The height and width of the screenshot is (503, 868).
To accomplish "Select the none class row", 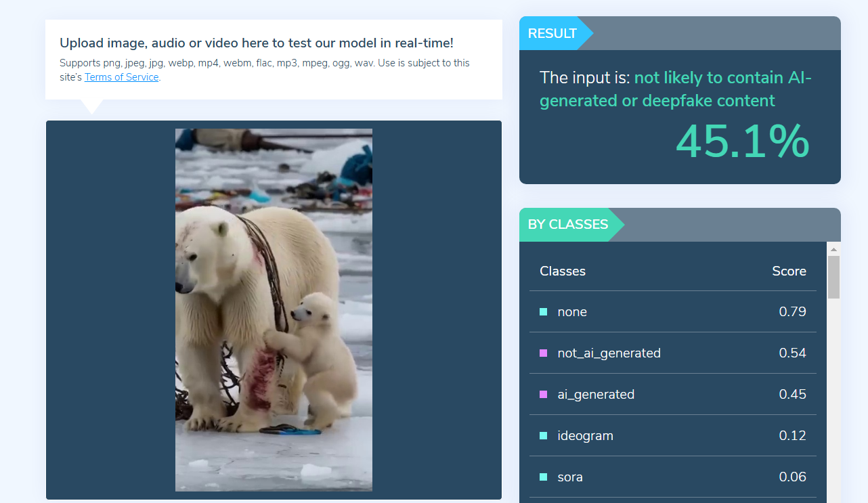I will pyautogui.click(x=673, y=312).
